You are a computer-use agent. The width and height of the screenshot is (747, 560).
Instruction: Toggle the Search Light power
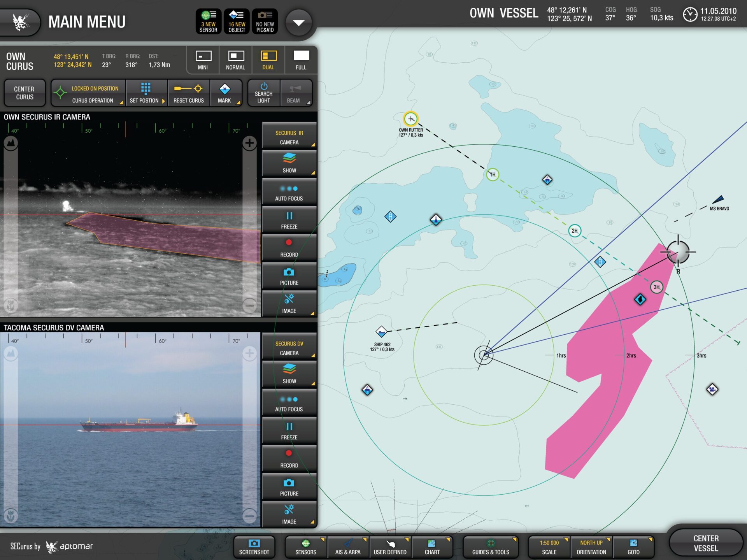[x=263, y=93]
